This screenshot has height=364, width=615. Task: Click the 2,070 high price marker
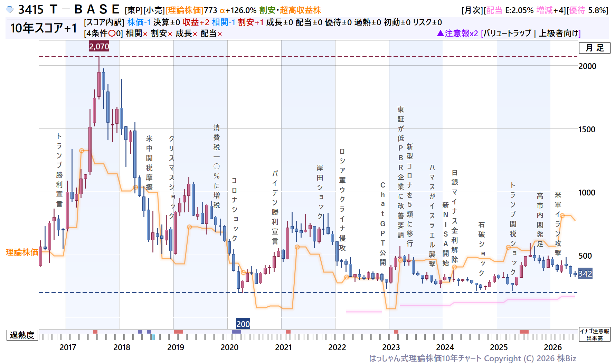99,46
